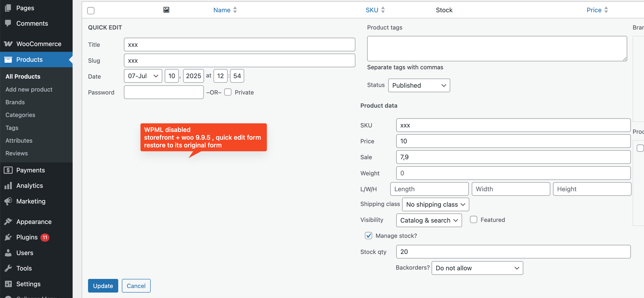Click the Width dimension field
644x298 pixels.
click(x=511, y=189)
